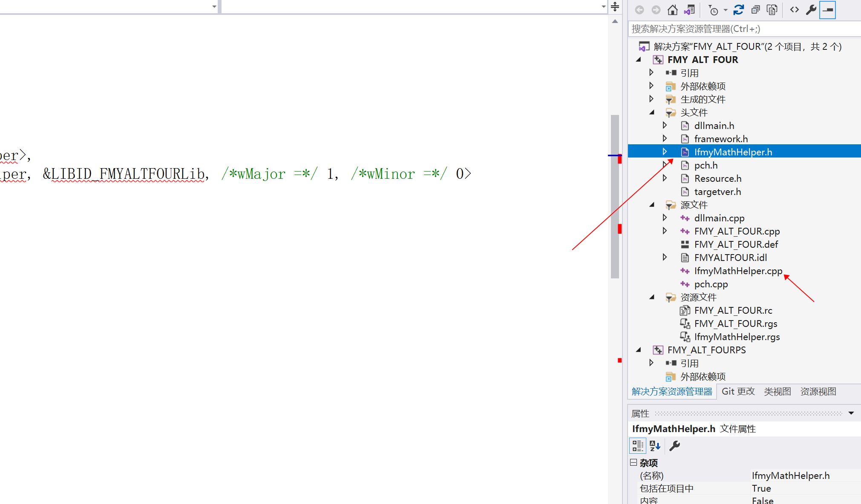Click the editor vertical scrollbar thumb

[615, 196]
